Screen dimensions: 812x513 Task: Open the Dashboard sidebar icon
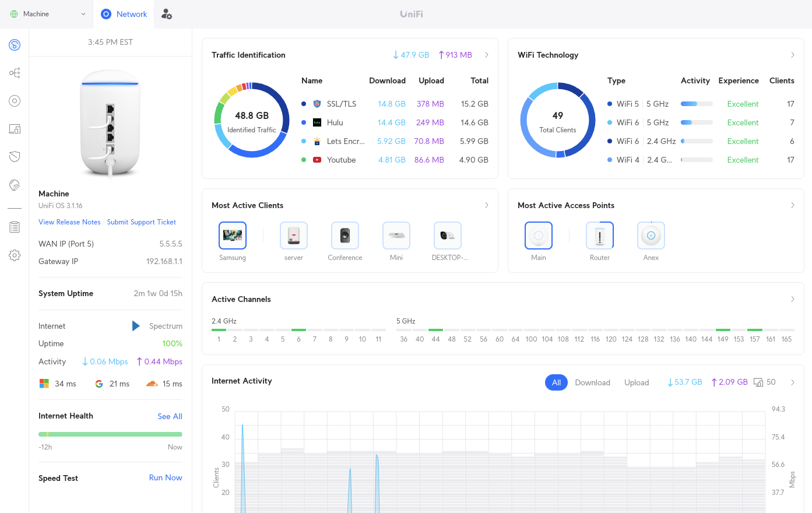pos(15,45)
